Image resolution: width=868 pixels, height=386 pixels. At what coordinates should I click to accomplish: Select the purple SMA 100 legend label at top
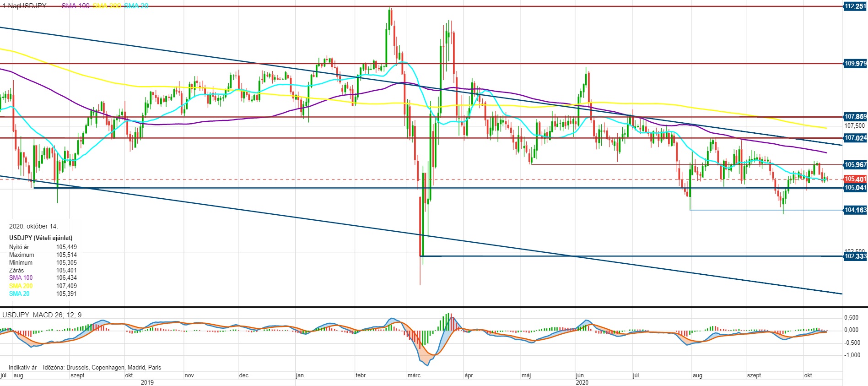(75, 6)
